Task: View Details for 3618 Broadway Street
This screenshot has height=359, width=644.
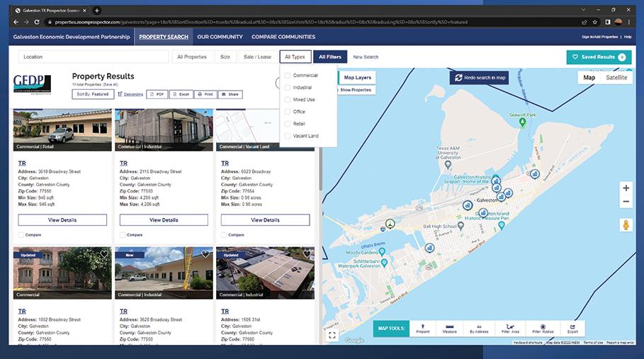Action: click(62, 220)
